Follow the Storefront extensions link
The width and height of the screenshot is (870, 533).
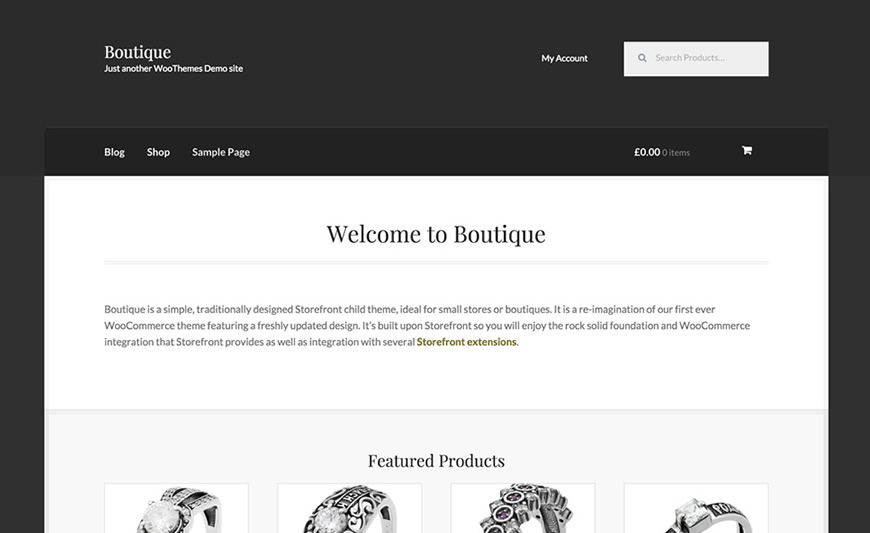coord(467,342)
